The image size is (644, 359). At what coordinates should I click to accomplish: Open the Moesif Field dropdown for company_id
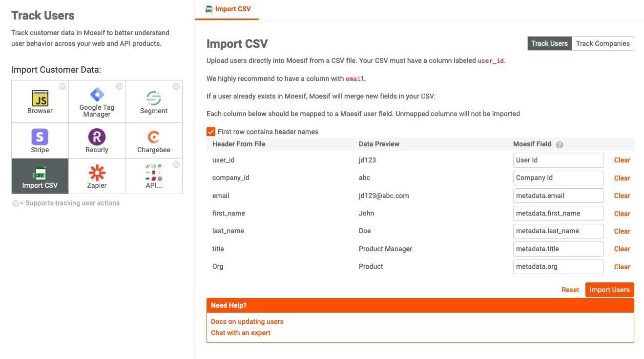[558, 178]
